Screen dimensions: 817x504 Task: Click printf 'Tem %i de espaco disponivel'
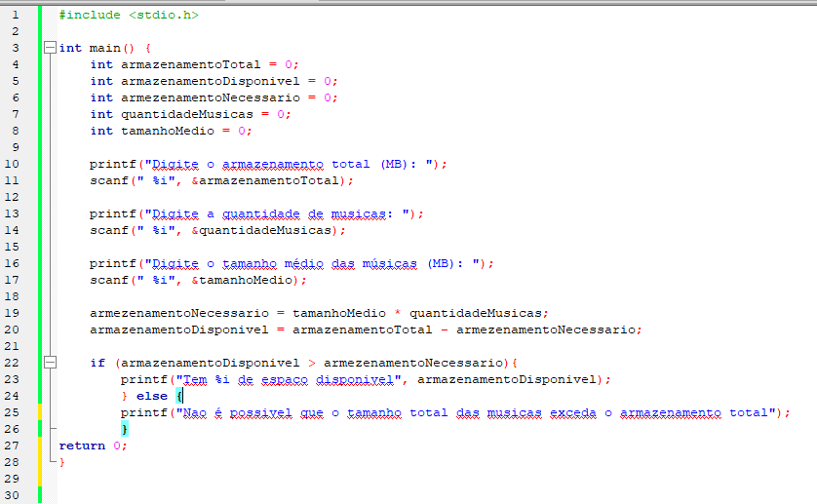point(366,380)
